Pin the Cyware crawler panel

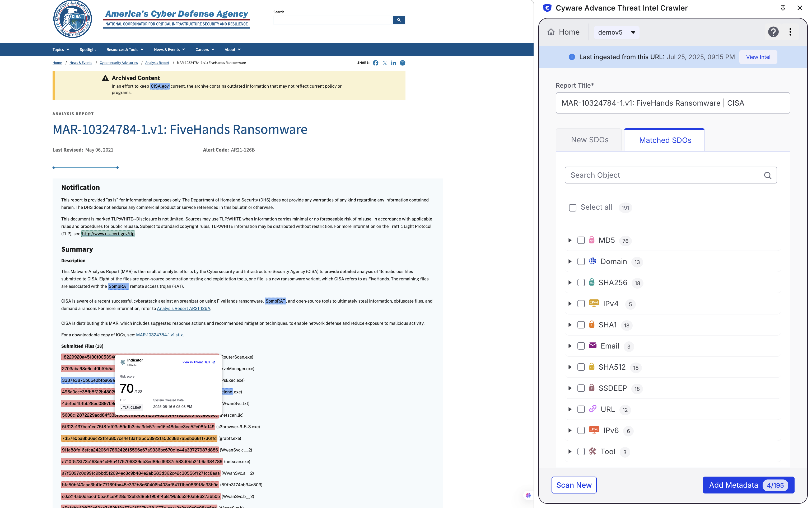782,8
